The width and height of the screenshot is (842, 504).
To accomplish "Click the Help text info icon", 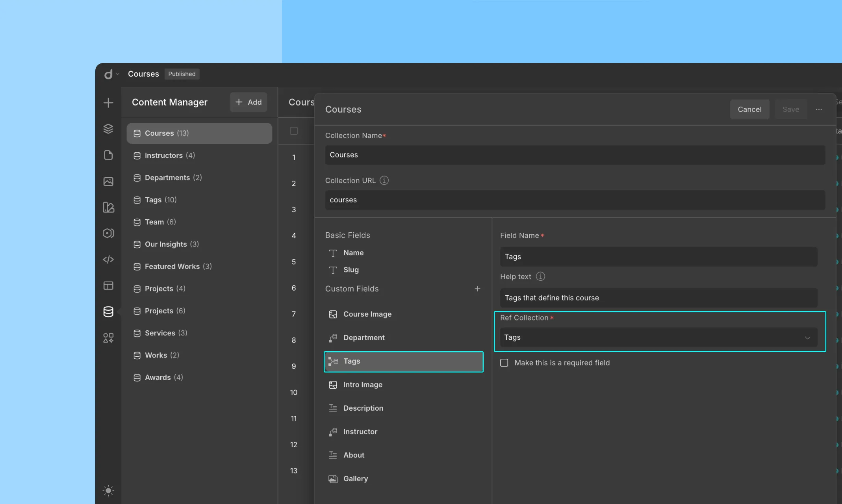I will 540,276.
